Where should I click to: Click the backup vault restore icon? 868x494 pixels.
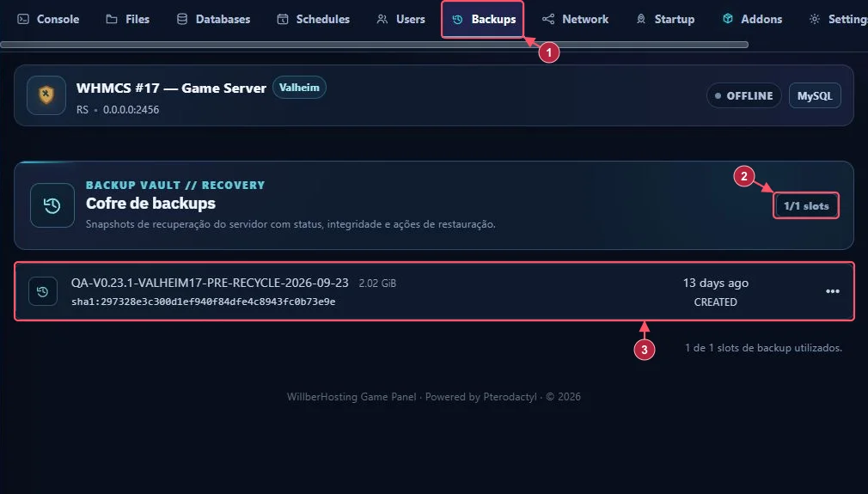52,206
